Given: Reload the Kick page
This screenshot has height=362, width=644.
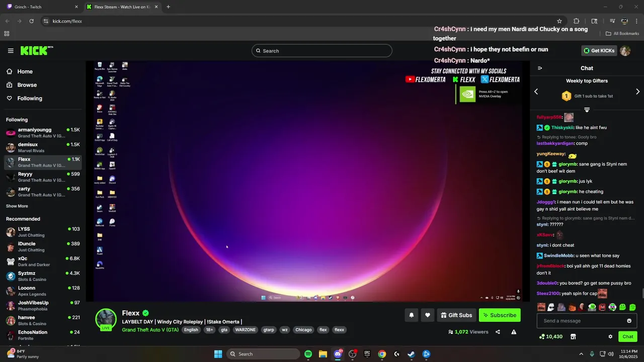Looking at the screenshot, I should click(31, 21).
